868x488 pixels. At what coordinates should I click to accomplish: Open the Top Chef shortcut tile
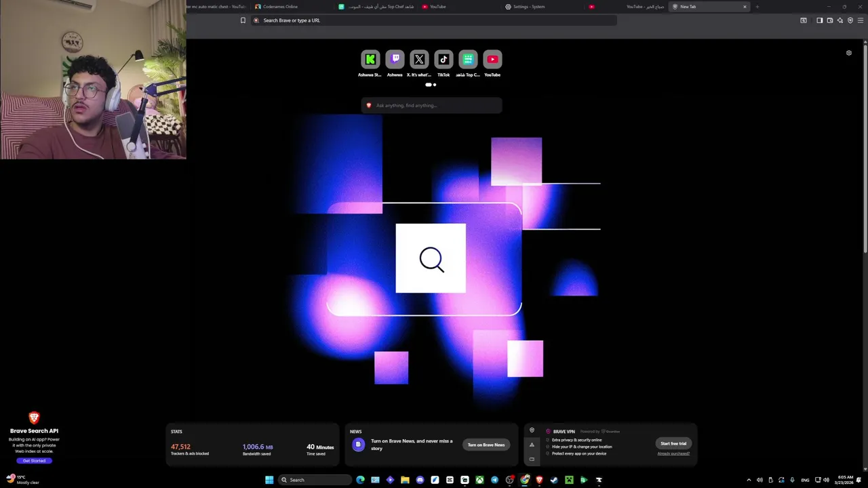468,60
